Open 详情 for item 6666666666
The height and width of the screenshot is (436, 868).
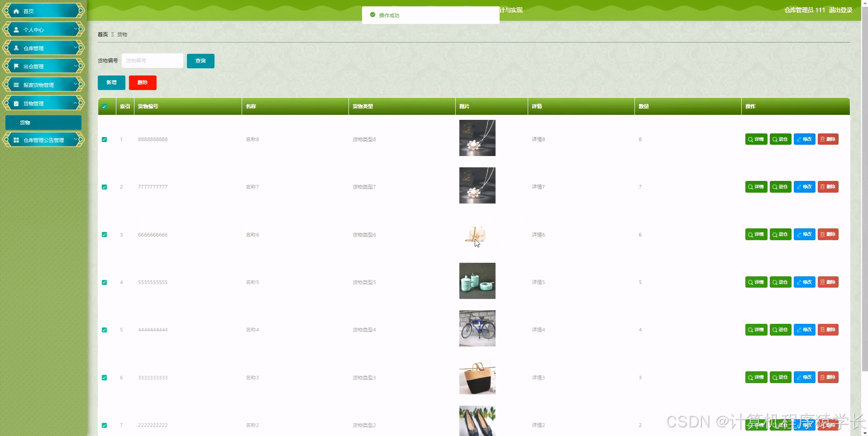click(x=756, y=234)
